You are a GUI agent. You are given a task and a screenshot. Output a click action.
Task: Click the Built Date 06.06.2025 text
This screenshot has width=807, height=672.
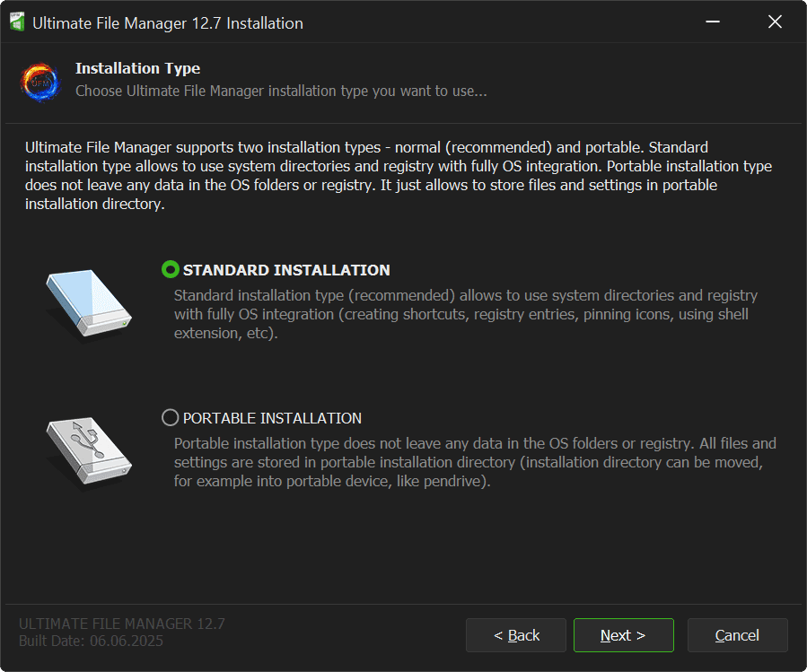pos(91,641)
